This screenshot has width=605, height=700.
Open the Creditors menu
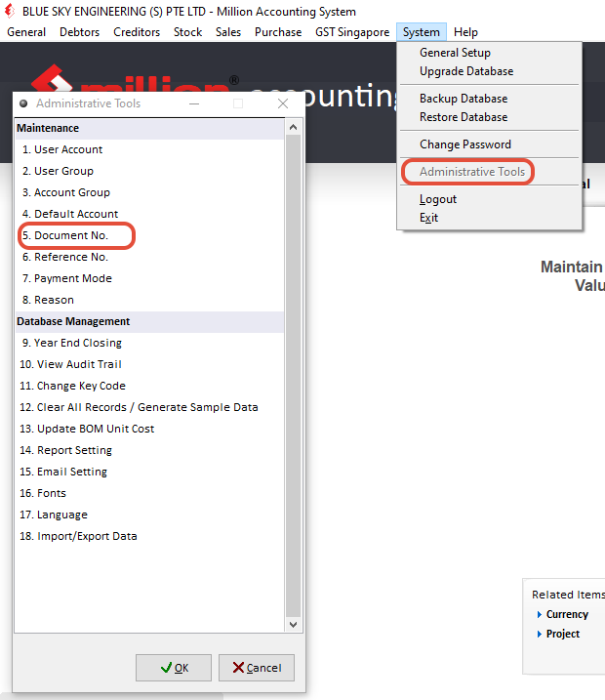click(x=137, y=32)
